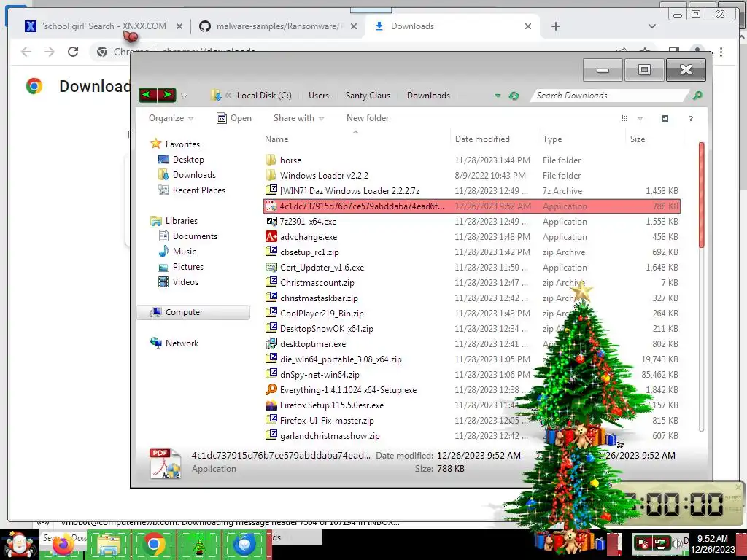This screenshot has height=560, width=747.
Task: Click the Santa start button on taskbar
Action: pos(18,545)
